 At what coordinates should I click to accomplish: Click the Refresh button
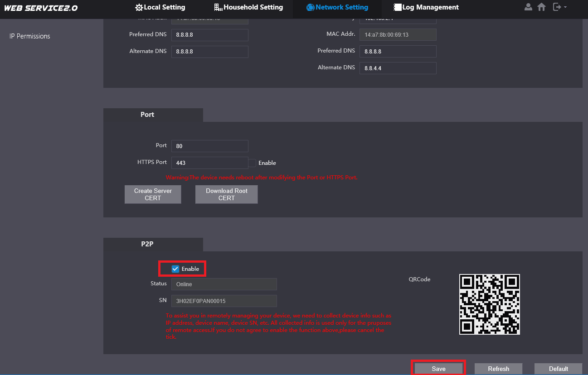[498, 369]
